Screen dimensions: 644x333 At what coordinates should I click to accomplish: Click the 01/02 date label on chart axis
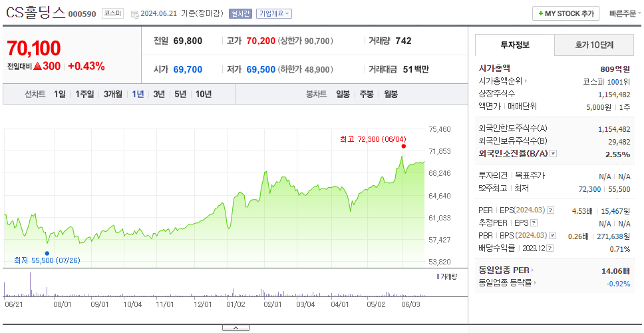coord(236,304)
